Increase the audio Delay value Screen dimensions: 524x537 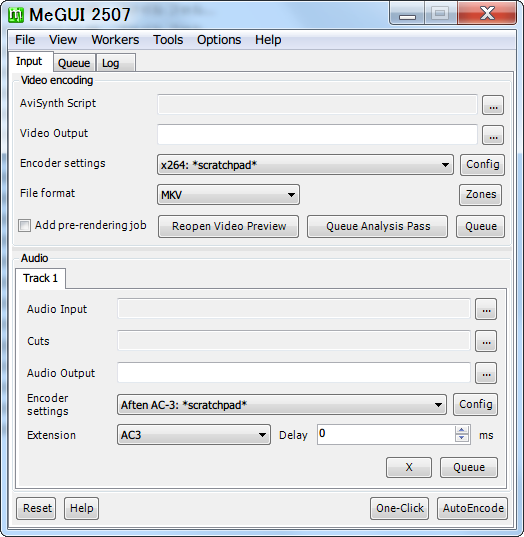pyautogui.click(x=462, y=430)
